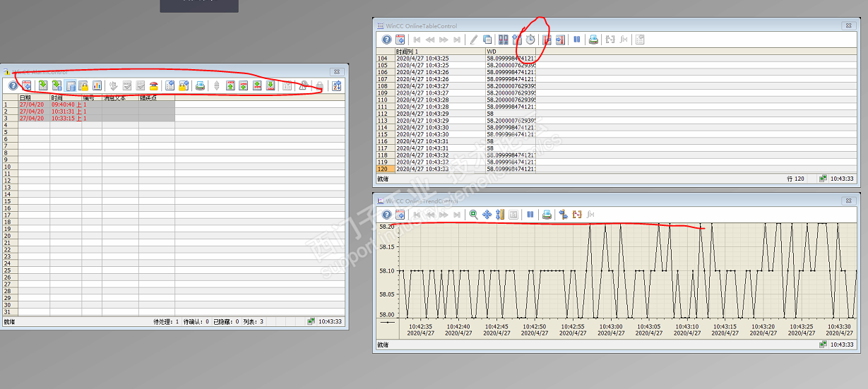Click Help icon in AlarmControl toolbar

click(13, 85)
